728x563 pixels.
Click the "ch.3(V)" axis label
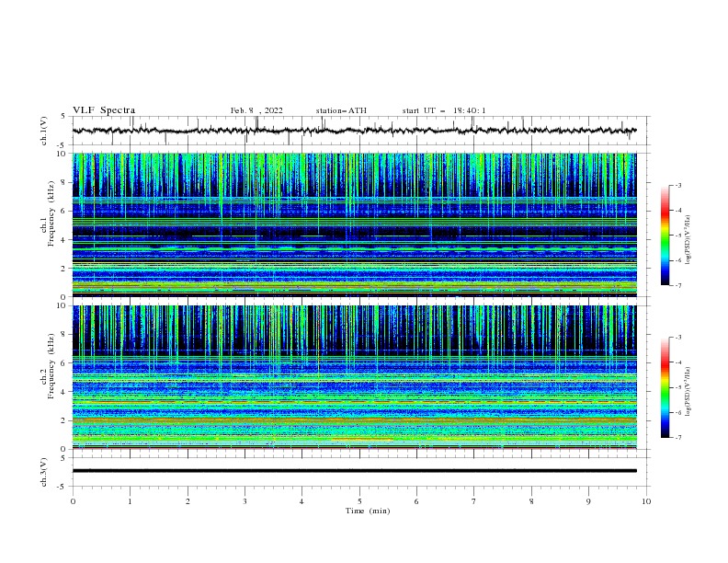44,472
